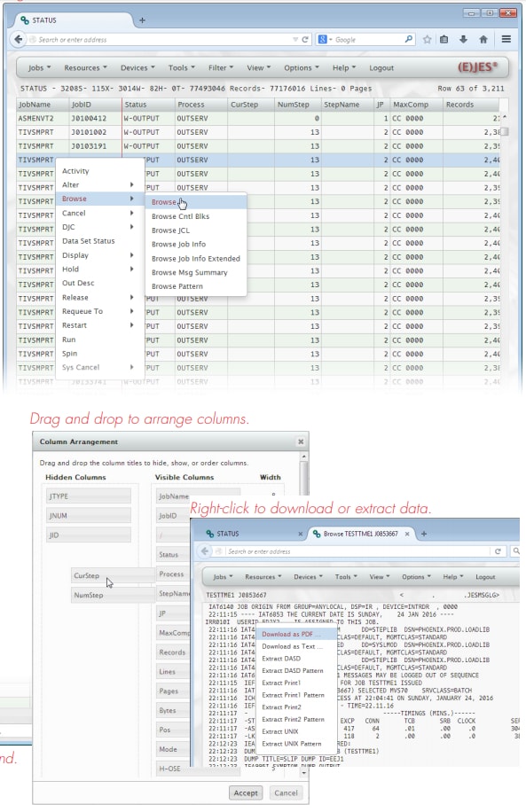Open the Tools dropdown in top window
526x812 pixels.
point(181,68)
